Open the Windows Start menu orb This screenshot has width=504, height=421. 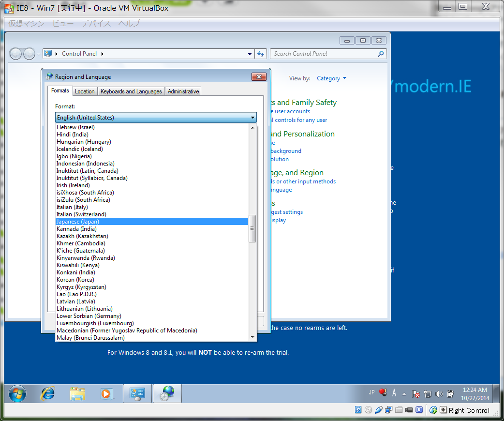click(17, 393)
